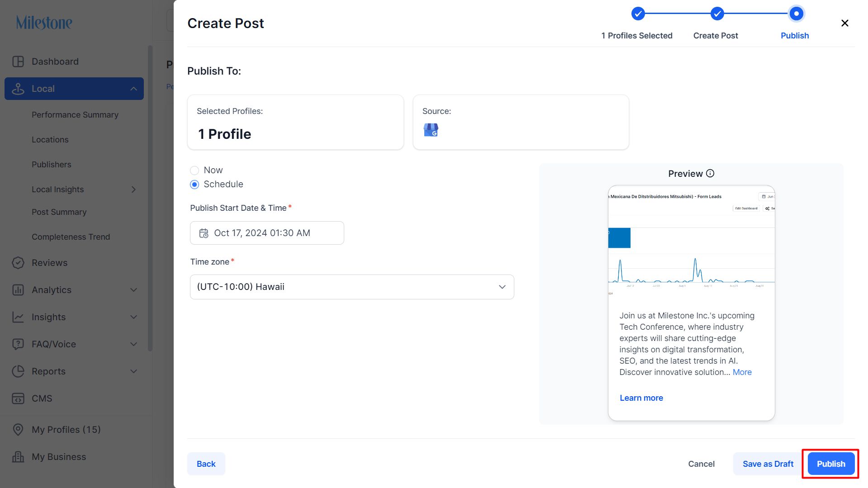The width and height of the screenshot is (868, 488).
Task: Click the calendar icon in date field
Action: pos(204,233)
